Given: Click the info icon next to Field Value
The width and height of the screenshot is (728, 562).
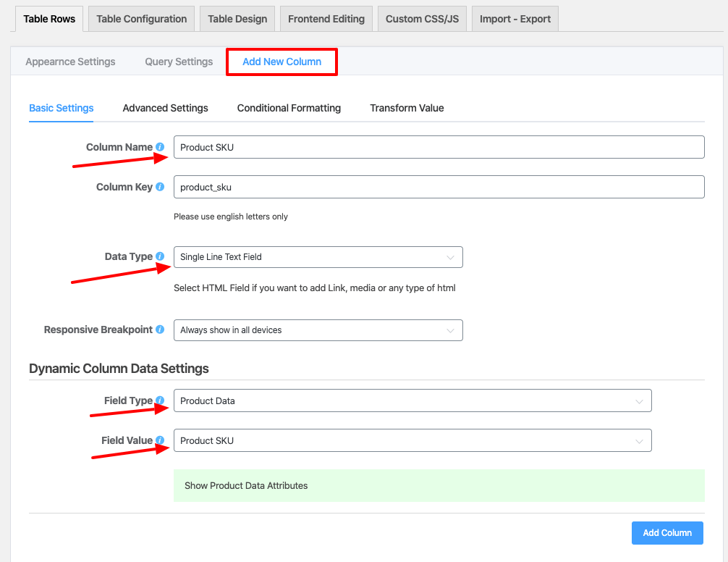Looking at the screenshot, I should [x=160, y=440].
